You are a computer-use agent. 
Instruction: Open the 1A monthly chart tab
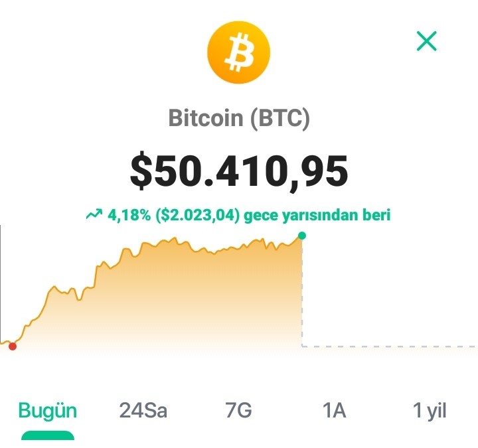[x=334, y=410]
